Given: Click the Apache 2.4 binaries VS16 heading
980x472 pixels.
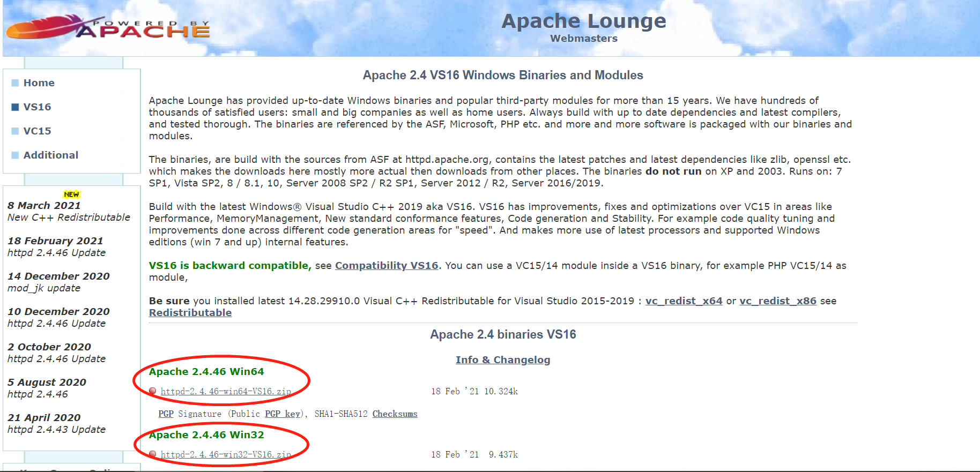Looking at the screenshot, I should click(x=503, y=335).
